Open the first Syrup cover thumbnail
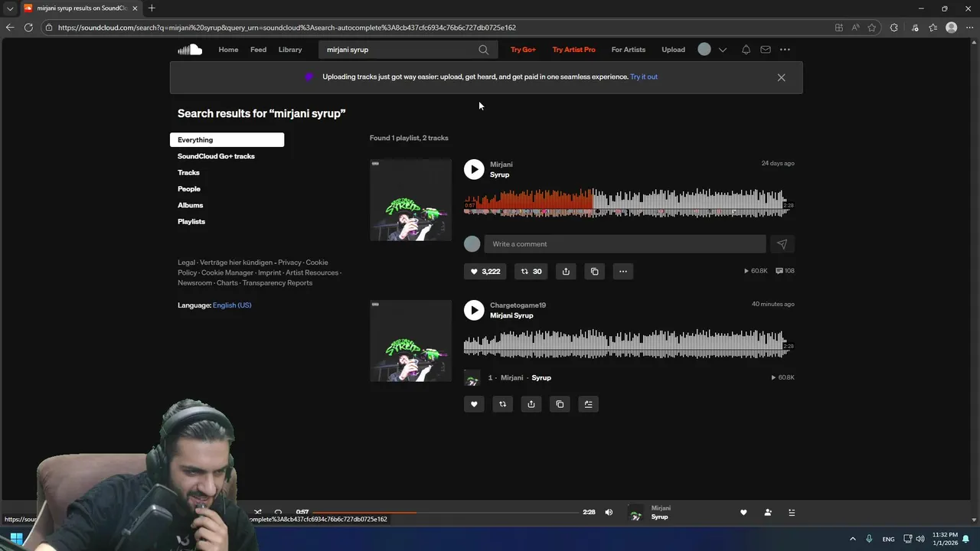Image resolution: width=980 pixels, height=551 pixels. 410,200
